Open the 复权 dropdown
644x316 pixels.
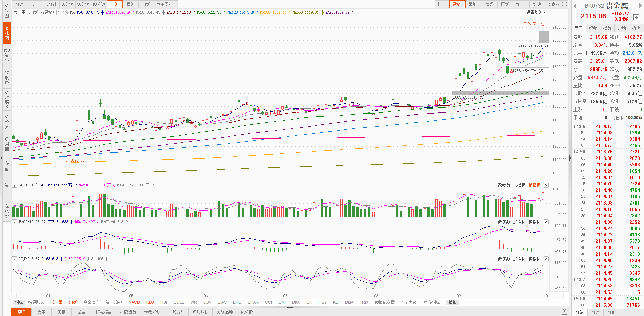click(458, 4)
